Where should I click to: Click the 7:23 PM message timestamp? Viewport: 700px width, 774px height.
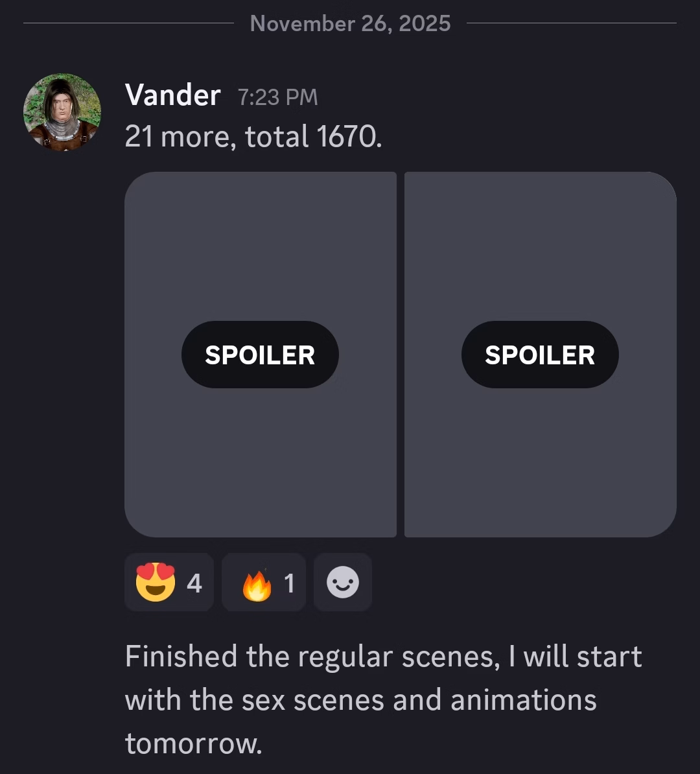277,97
